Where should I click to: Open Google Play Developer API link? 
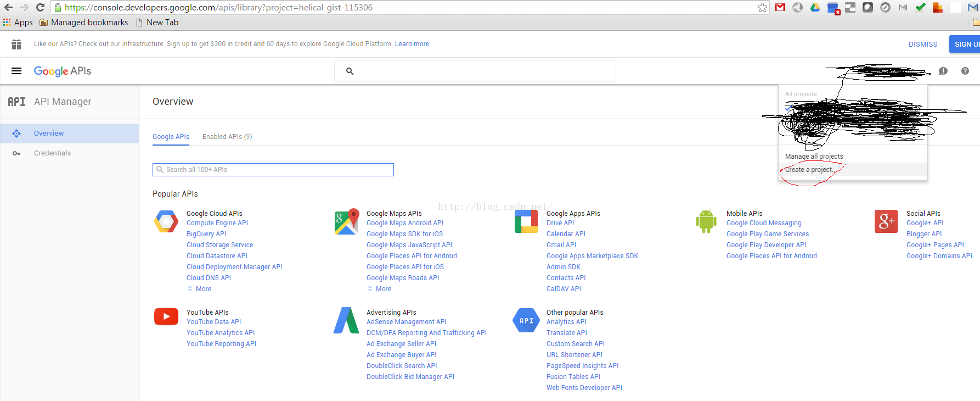tap(767, 245)
